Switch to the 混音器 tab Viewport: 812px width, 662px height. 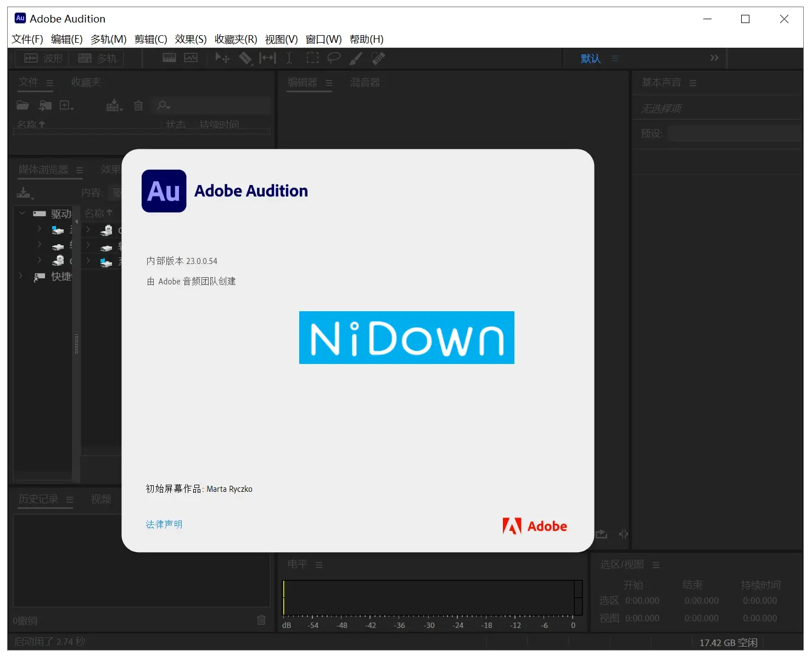click(365, 82)
